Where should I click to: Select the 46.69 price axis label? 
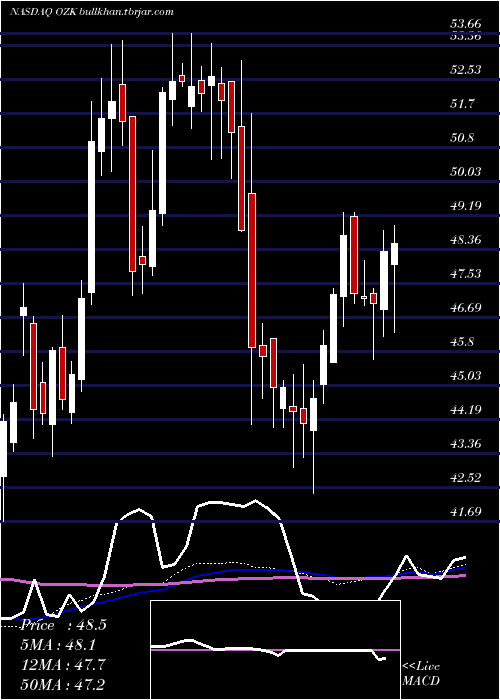(466, 308)
